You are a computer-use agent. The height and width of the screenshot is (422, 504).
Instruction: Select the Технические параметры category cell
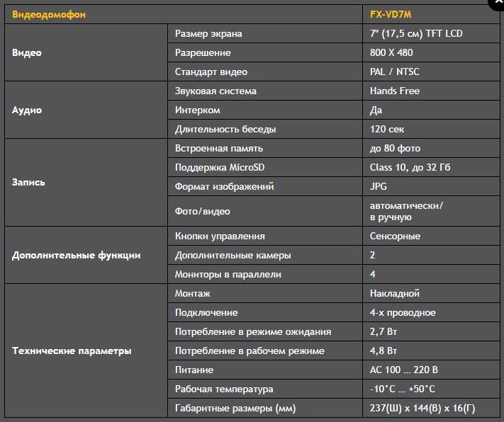point(86,350)
